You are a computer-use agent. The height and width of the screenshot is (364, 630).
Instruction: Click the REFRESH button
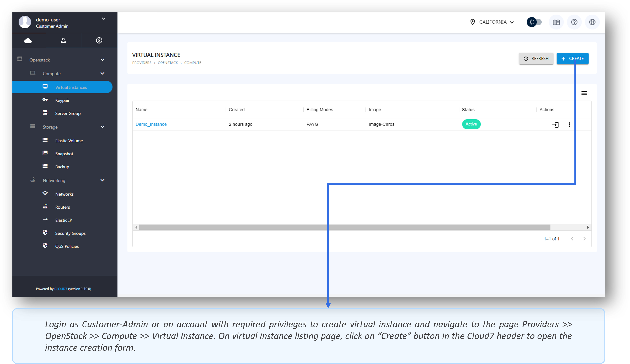pos(536,59)
